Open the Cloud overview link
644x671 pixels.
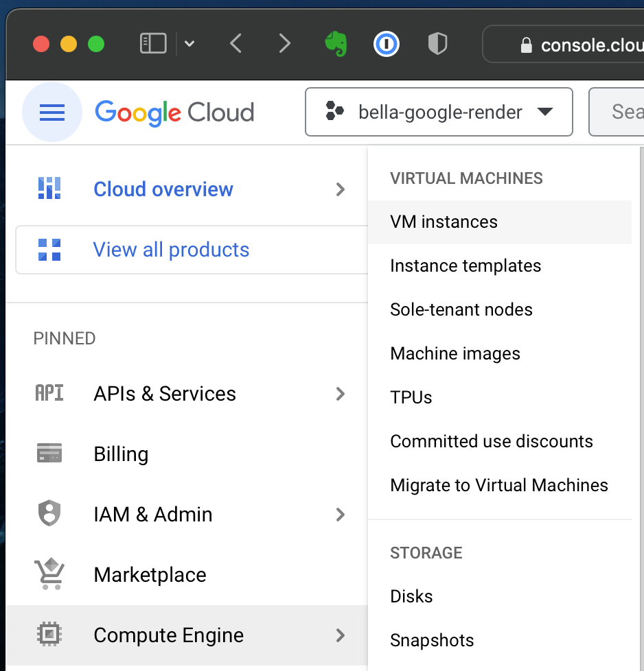click(163, 189)
